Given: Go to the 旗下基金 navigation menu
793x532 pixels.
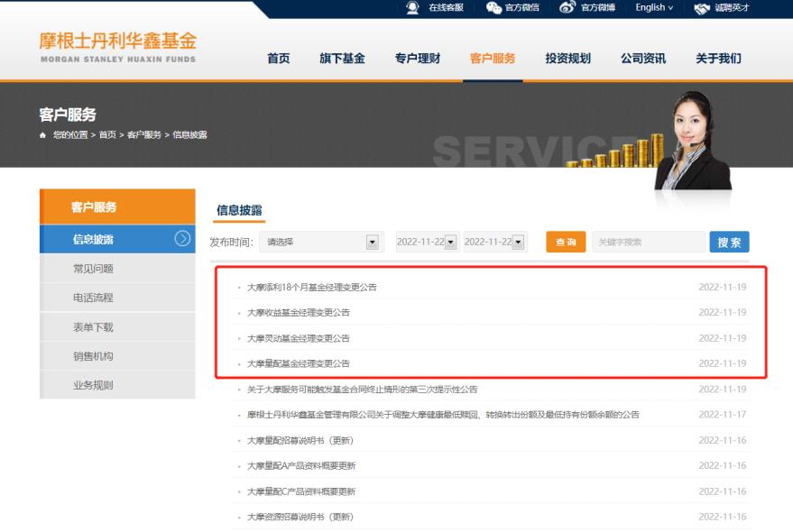Looking at the screenshot, I should click(342, 59).
